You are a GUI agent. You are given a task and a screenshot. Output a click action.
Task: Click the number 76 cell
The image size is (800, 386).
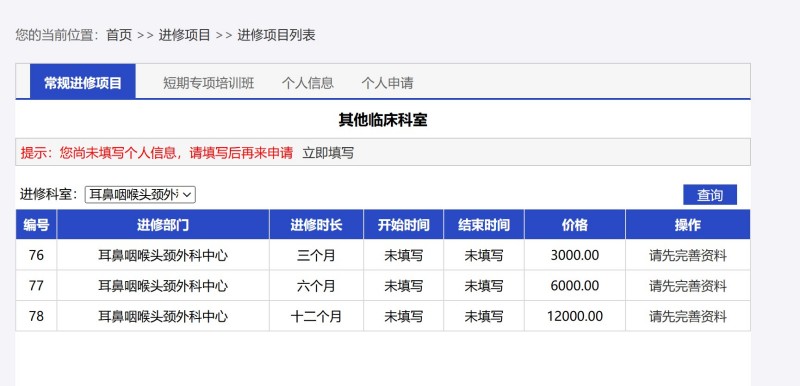point(36,255)
